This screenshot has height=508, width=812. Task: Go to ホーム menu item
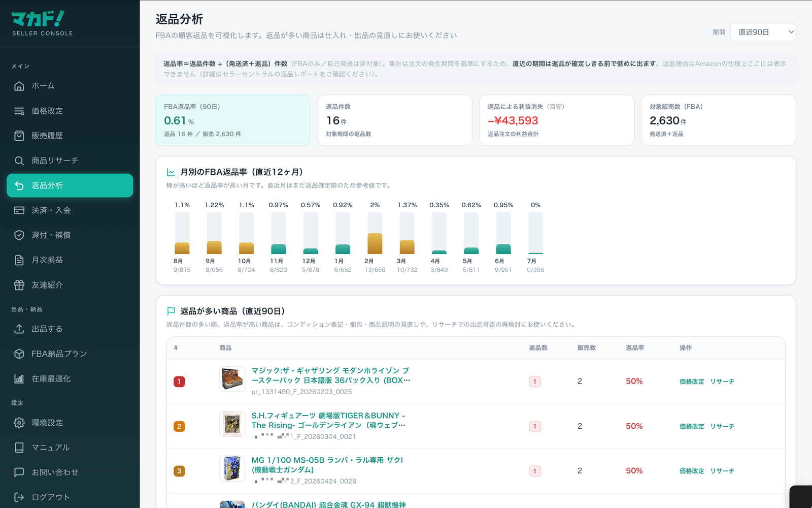point(70,86)
